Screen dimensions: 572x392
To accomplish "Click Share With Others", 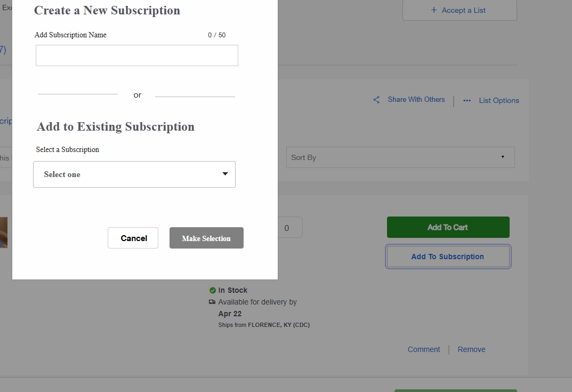I will coord(416,99).
